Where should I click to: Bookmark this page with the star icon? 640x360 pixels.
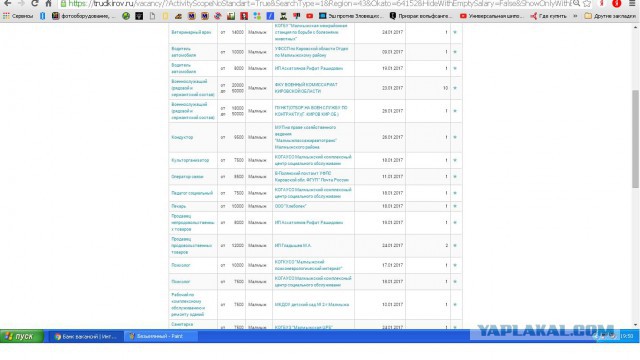pyautogui.click(x=587, y=3)
